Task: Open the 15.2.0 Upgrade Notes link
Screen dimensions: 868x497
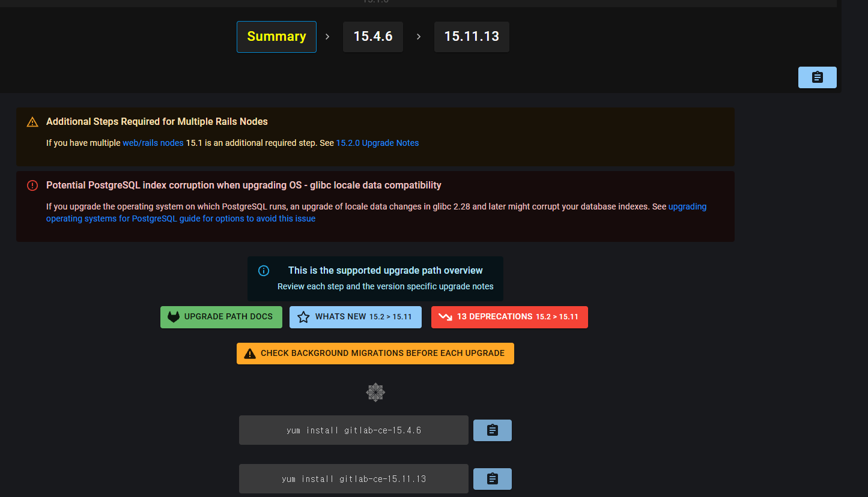Action: (377, 143)
